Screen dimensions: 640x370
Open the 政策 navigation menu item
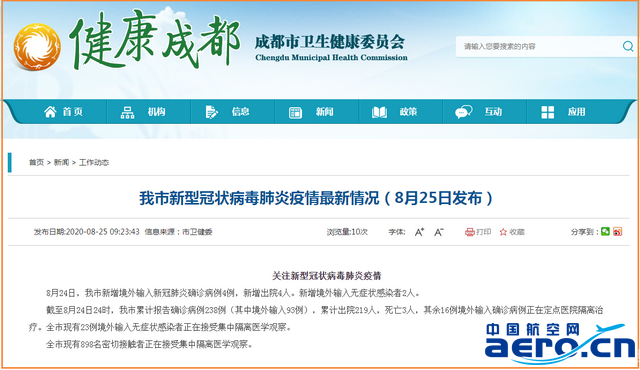pos(408,112)
